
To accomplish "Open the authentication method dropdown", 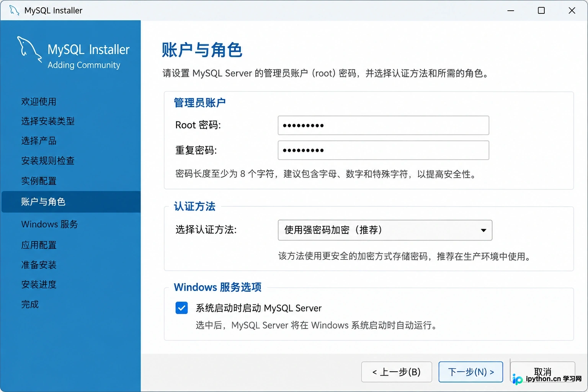I will [385, 230].
